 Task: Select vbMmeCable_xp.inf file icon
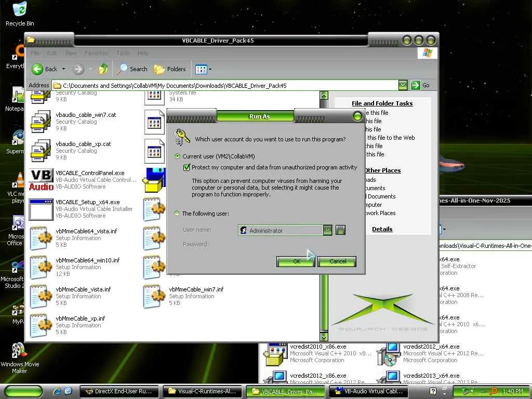[x=41, y=326]
